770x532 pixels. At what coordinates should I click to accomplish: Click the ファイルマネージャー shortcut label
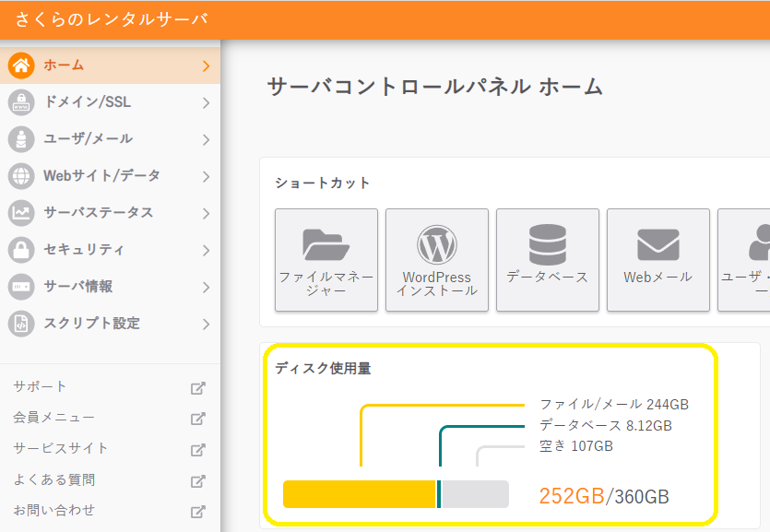tap(326, 284)
